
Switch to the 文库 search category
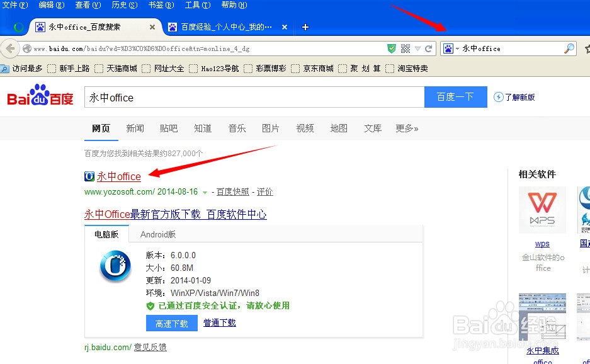tap(373, 128)
